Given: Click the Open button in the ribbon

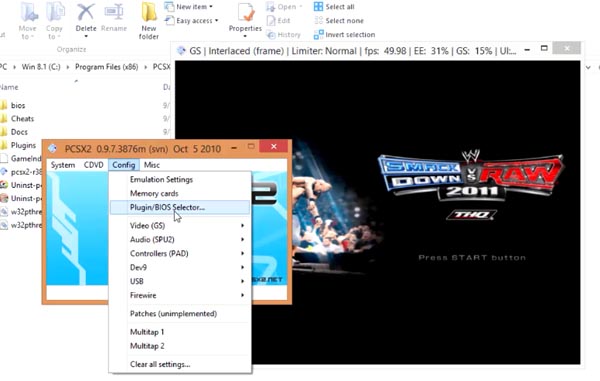Looking at the screenshot, I should click(284, 7).
